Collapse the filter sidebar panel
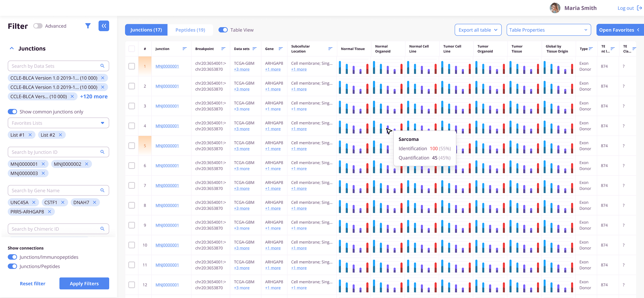This screenshot has height=298, width=644. coord(104,26)
